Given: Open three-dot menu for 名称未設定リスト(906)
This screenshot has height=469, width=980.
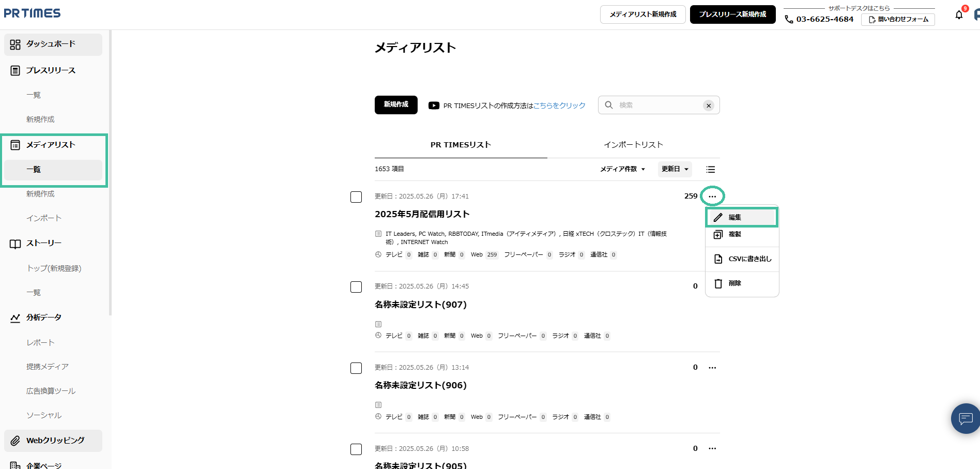Looking at the screenshot, I should click(712, 368).
